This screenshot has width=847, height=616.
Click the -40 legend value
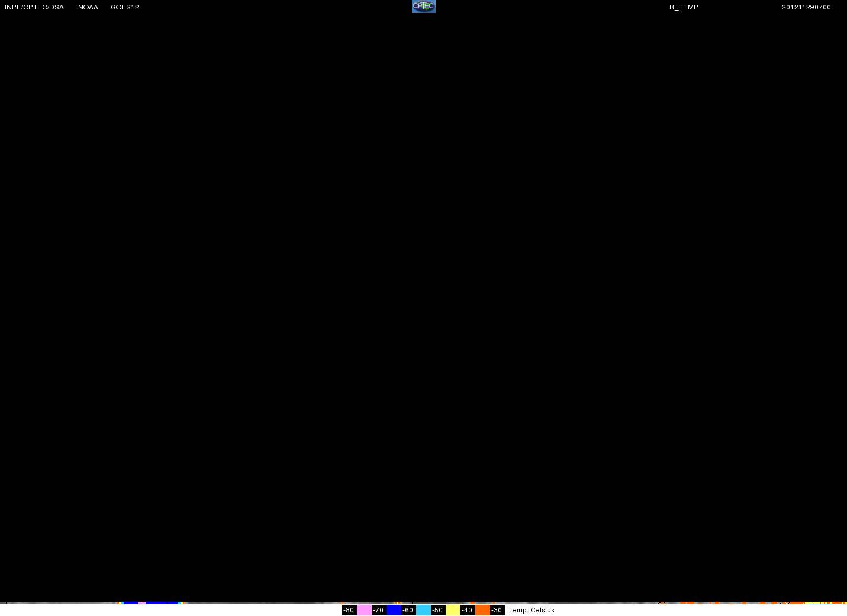click(x=467, y=610)
